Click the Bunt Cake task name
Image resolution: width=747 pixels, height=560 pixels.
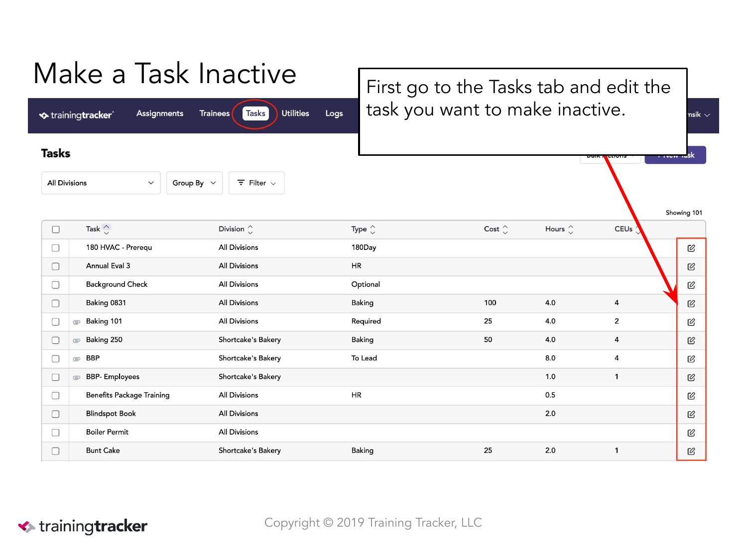103,450
